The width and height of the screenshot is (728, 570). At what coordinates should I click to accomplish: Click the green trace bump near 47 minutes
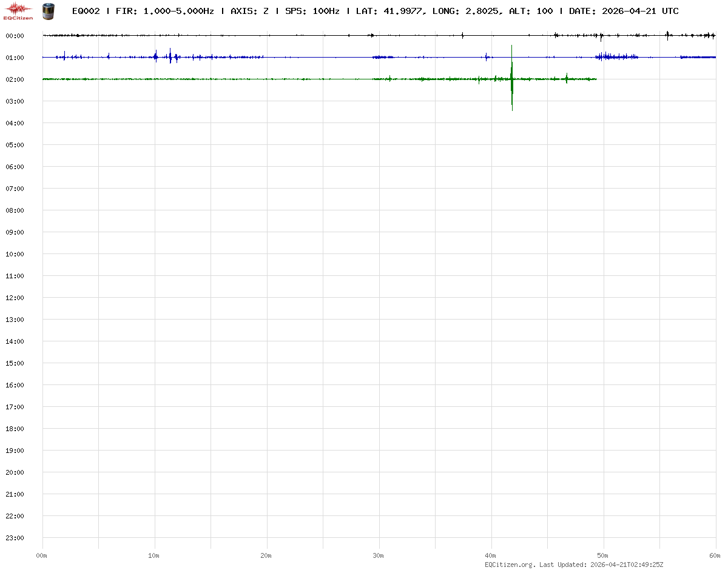567,78
